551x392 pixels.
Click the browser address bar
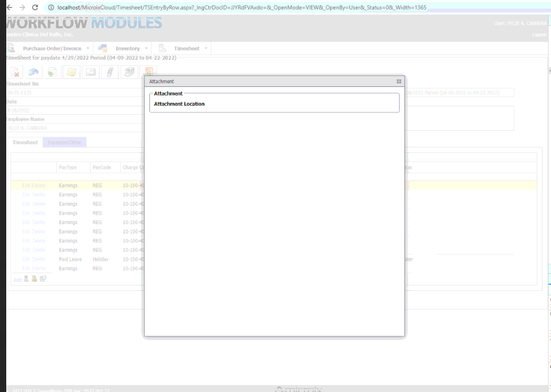coord(239,7)
